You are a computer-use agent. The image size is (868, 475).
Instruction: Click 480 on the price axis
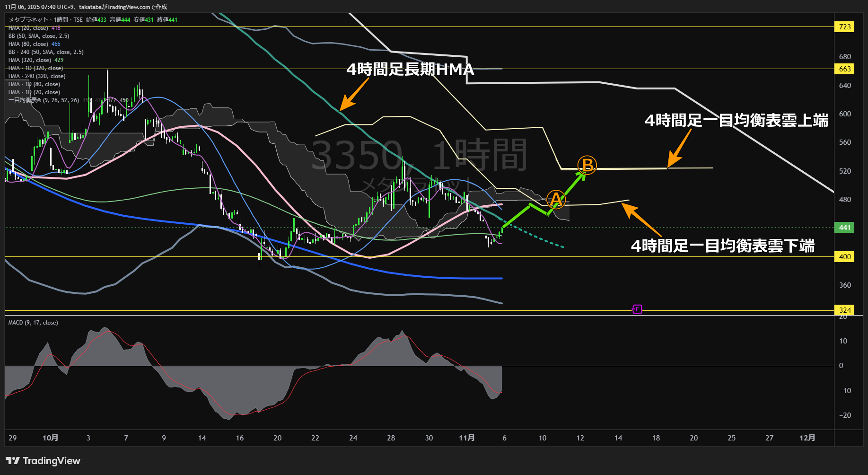point(845,200)
